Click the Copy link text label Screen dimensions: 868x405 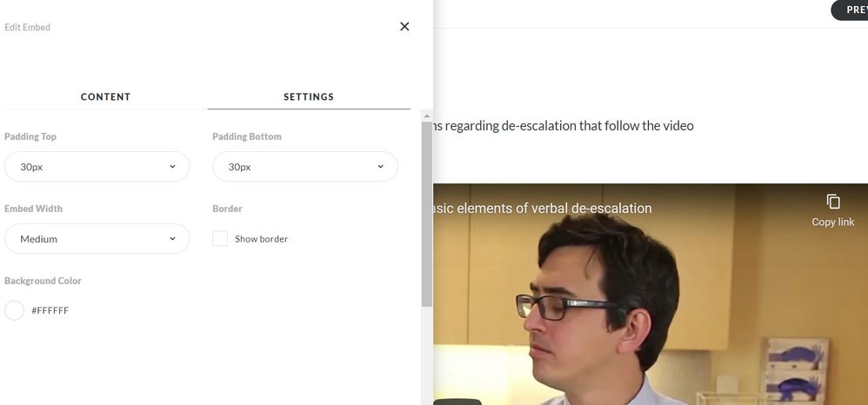tap(832, 222)
